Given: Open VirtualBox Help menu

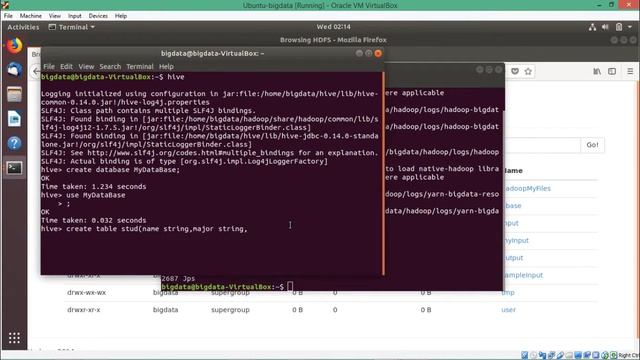Looking at the screenshot, I should (x=121, y=16).
